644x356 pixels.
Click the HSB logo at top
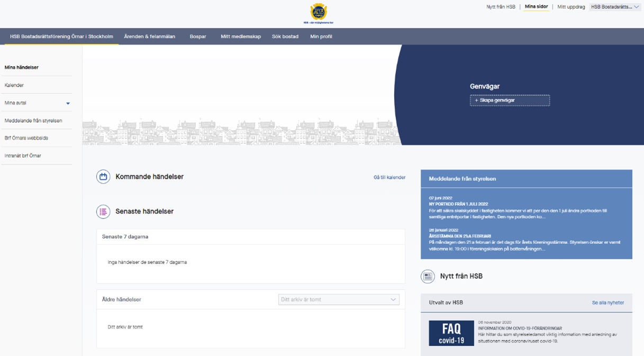pos(318,12)
